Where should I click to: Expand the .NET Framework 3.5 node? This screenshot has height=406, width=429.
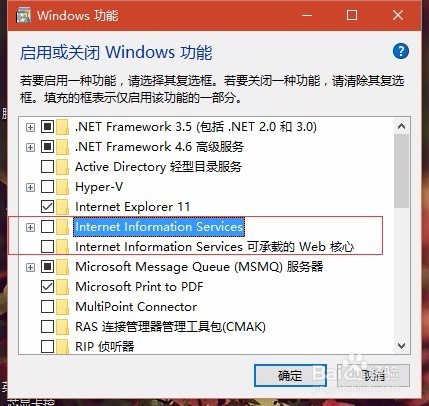[x=30, y=127]
